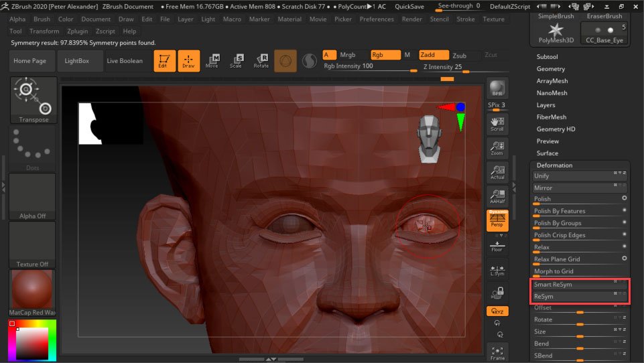This screenshot has height=363, width=644.
Task: Toggle Live Boolean button
Action: pyautogui.click(x=125, y=61)
